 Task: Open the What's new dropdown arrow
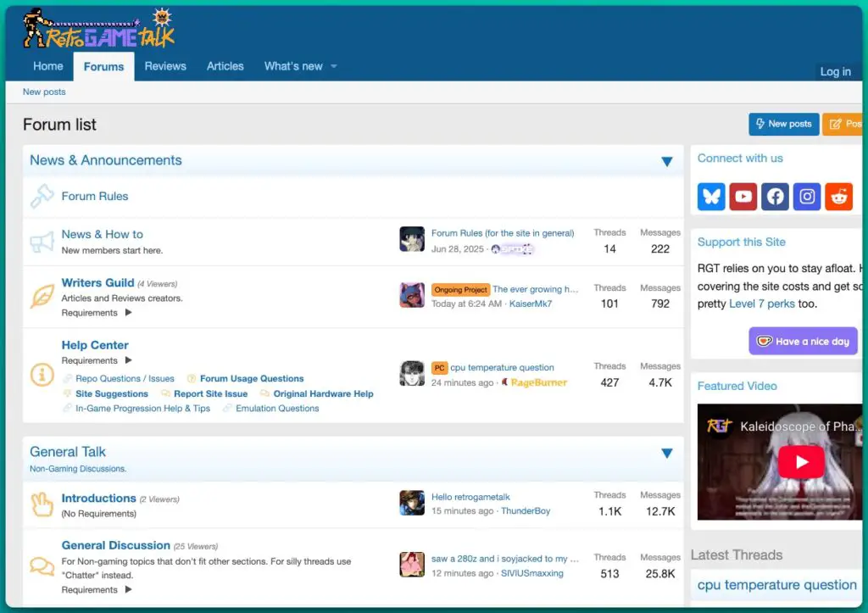334,66
